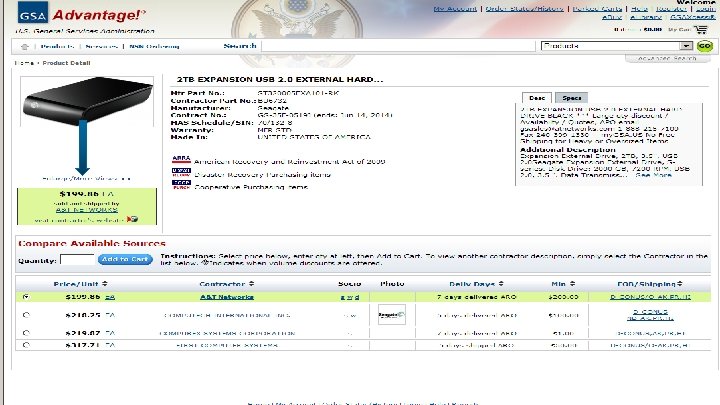Click the Contractor column header text
The image size is (720, 405).
pos(223,284)
